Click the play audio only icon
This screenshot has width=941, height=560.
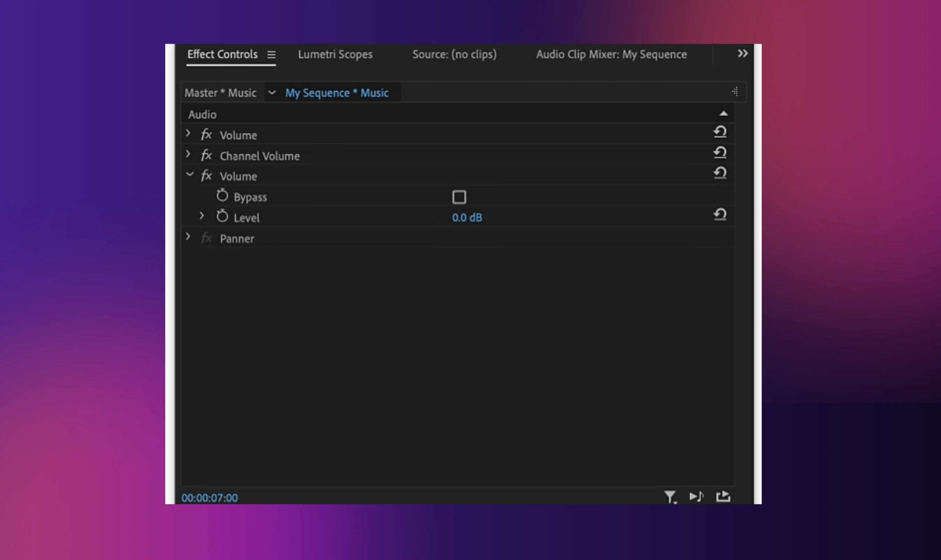pos(696,497)
